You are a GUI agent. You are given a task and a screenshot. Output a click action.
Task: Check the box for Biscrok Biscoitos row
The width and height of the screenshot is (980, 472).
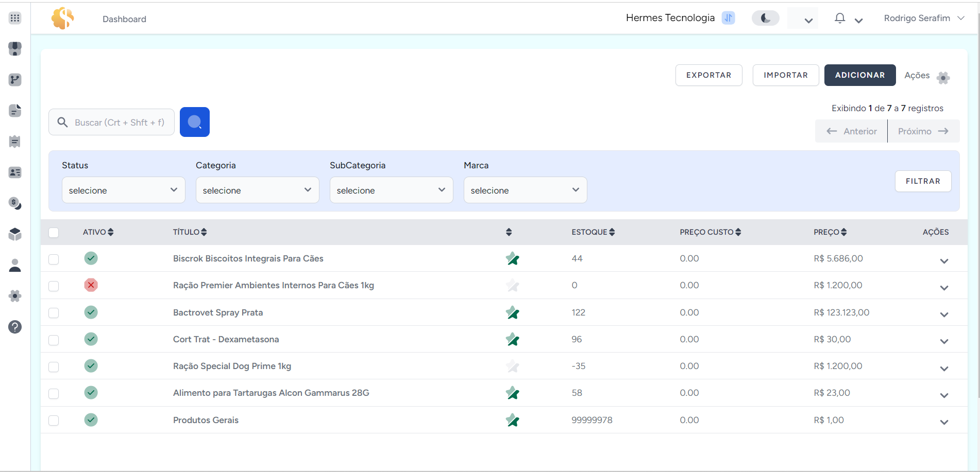54,259
